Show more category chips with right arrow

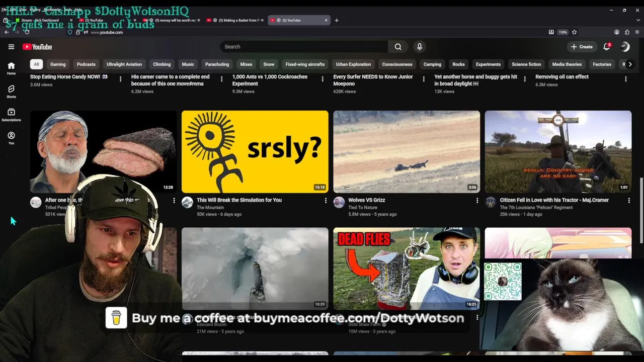[630, 64]
